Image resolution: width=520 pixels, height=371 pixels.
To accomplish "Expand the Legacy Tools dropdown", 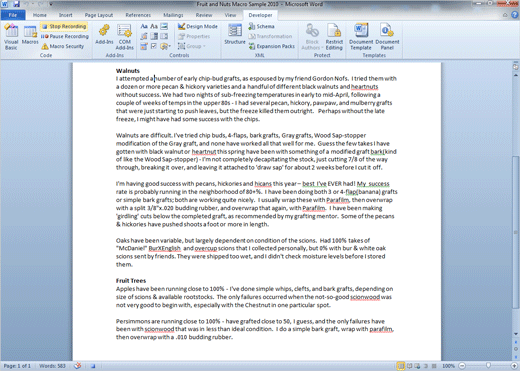I will [x=165, y=46].
